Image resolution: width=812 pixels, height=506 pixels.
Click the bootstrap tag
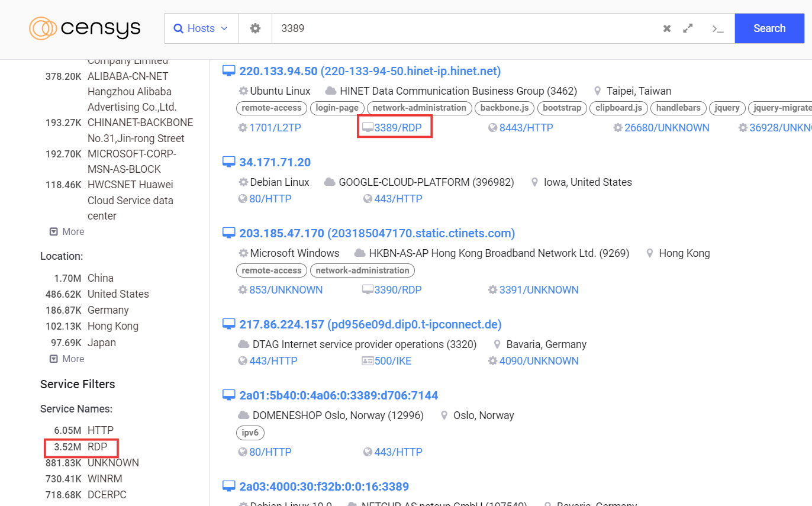point(562,108)
